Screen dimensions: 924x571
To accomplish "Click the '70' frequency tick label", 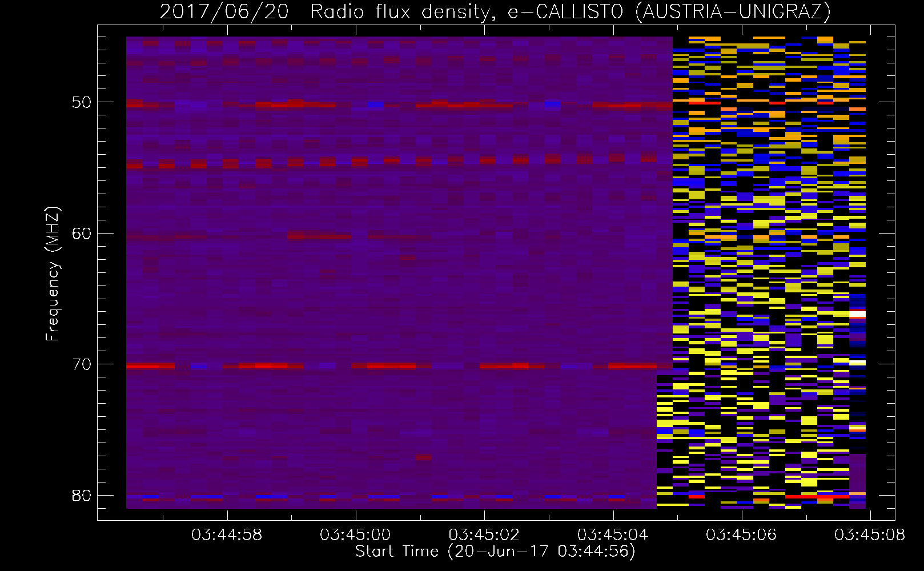I will tap(82, 364).
